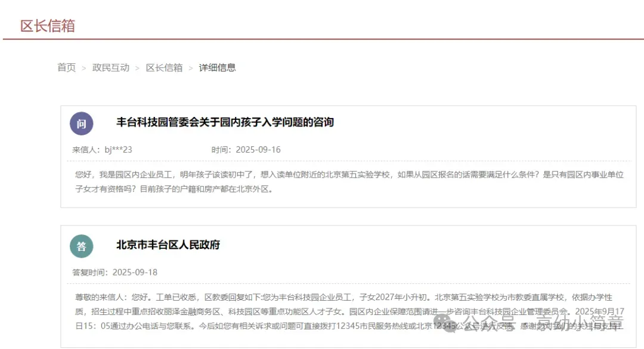Image resolution: width=644 pixels, height=349 pixels.
Task: Click the reply date 2025-09-18
Action: (x=135, y=273)
